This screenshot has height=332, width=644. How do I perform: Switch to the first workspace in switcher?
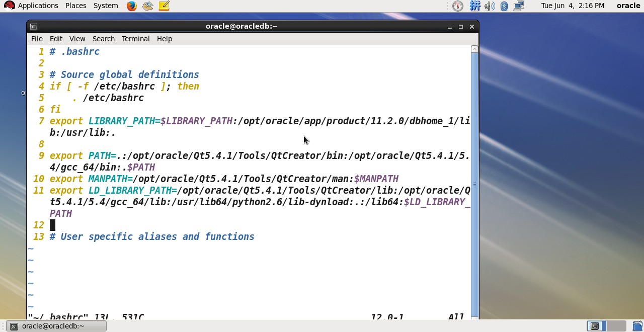[x=597, y=326]
